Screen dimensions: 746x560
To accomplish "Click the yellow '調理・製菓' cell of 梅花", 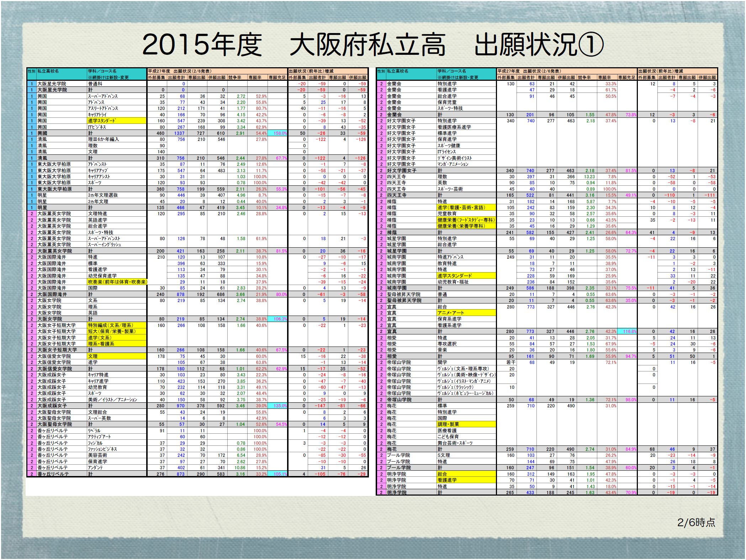I will [467, 424].
